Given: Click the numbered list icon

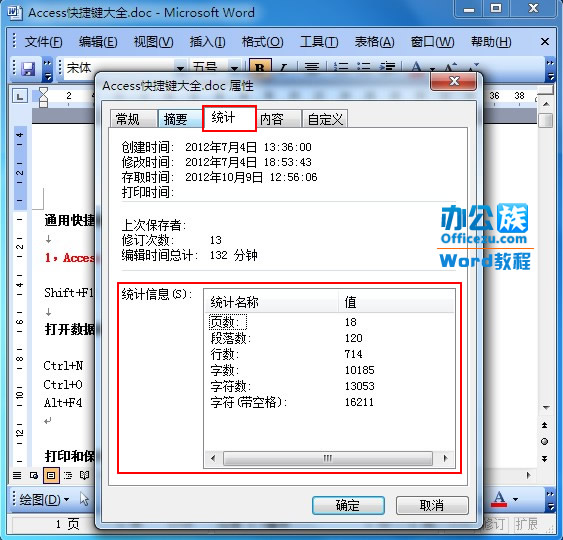Looking at the screenshot, I should pyautogui.click(x=340, y=68).
